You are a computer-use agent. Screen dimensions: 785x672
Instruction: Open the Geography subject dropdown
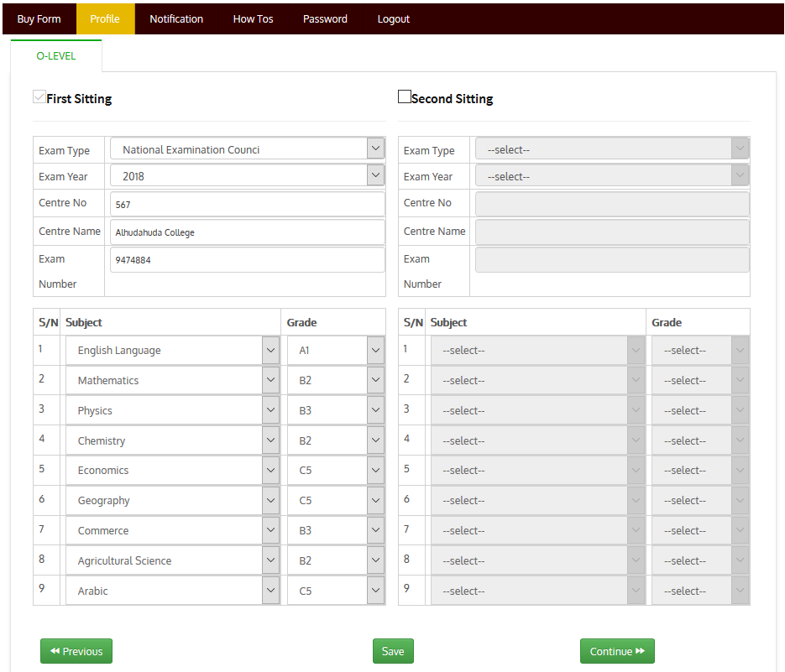click(172, 500)
